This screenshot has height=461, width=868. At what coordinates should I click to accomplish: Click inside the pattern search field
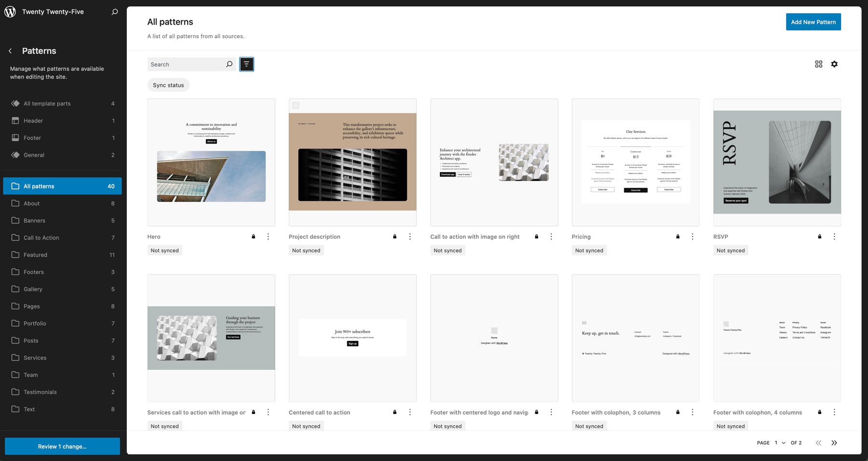tap(188, 64)
